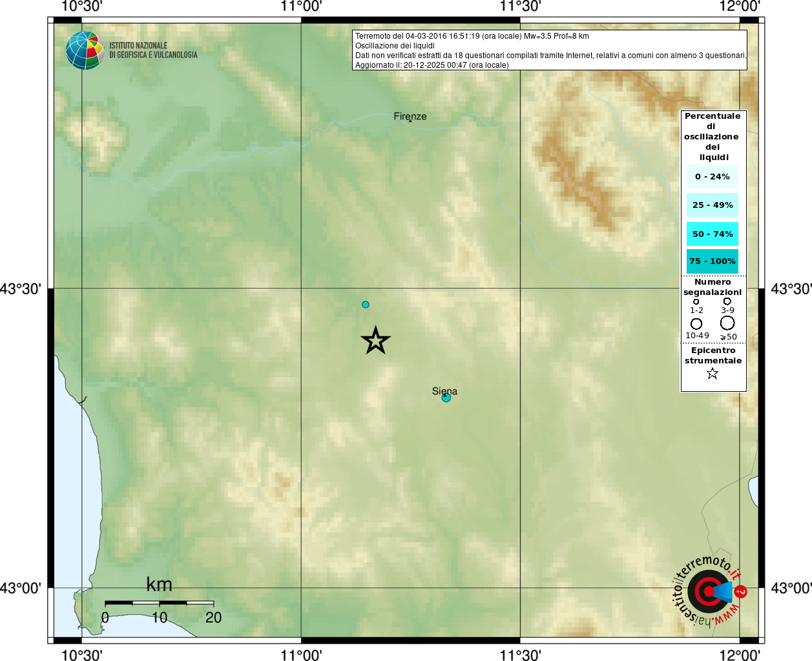This screenshot has height=661, width=812.
Task: Click the 'Istituto Nazionale di Geofisica e Vulcanologia' text
Action: coord(153,50)
